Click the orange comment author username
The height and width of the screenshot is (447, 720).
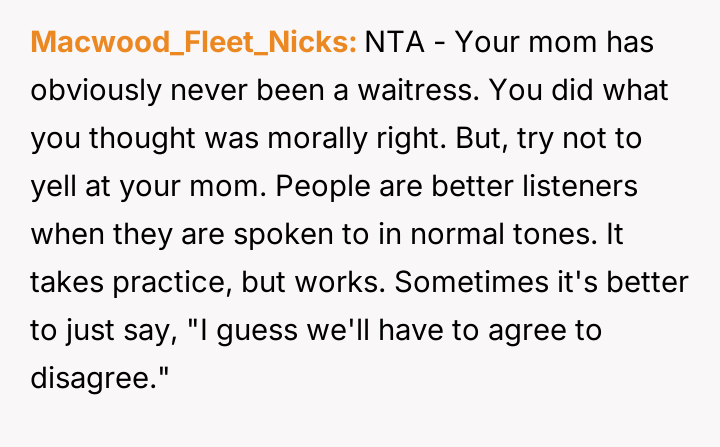(x=194, y=42)
